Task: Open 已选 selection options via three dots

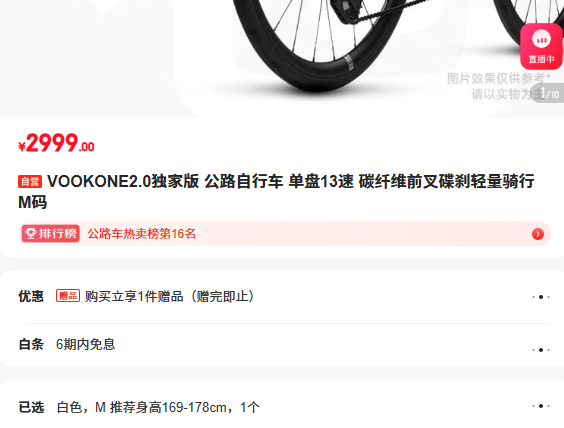Action: (541, 406)
